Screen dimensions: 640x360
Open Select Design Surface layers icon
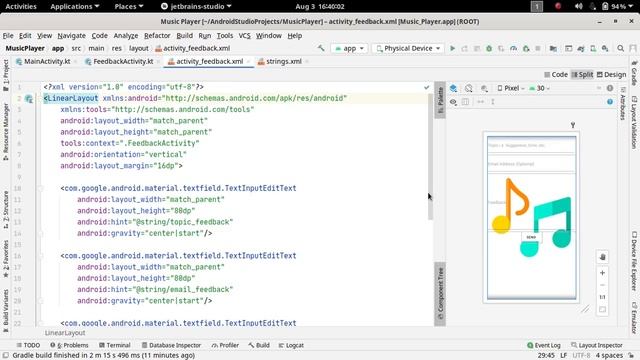(x=453, y=88)
